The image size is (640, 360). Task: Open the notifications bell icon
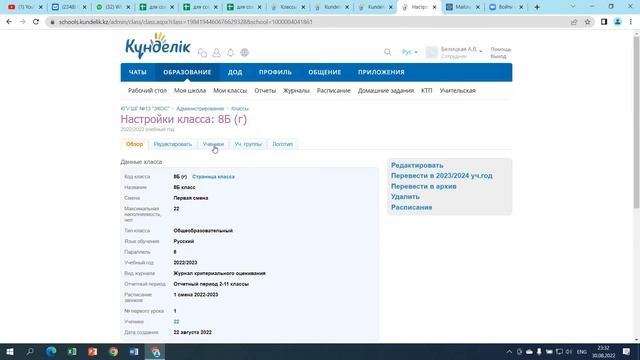pyautogui.click(x=231, y=53)
